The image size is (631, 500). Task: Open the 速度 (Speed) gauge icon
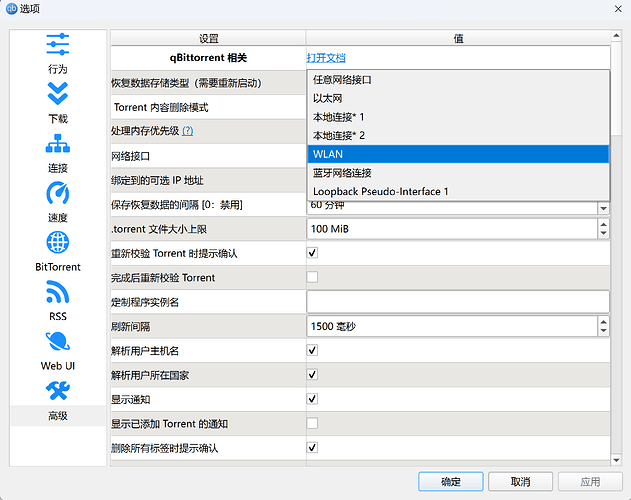(58, 193)
